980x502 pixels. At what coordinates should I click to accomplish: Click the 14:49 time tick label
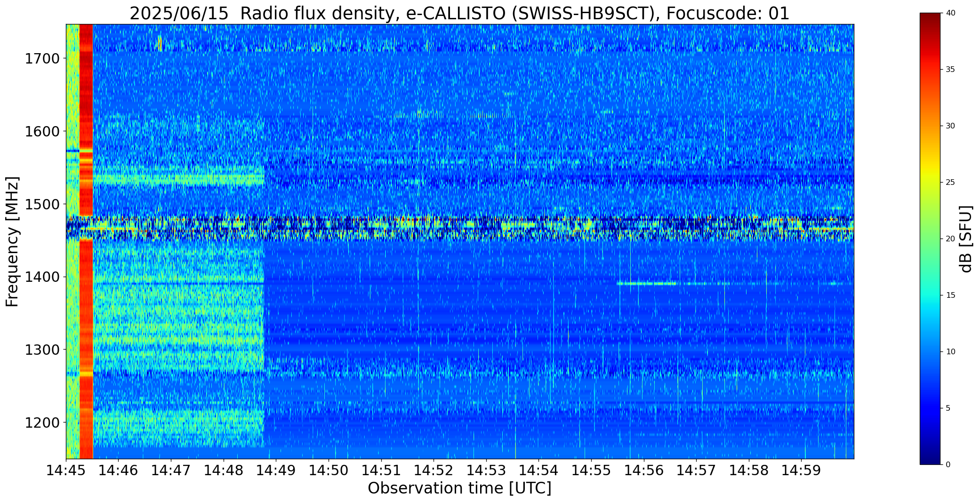click(276, 470)
